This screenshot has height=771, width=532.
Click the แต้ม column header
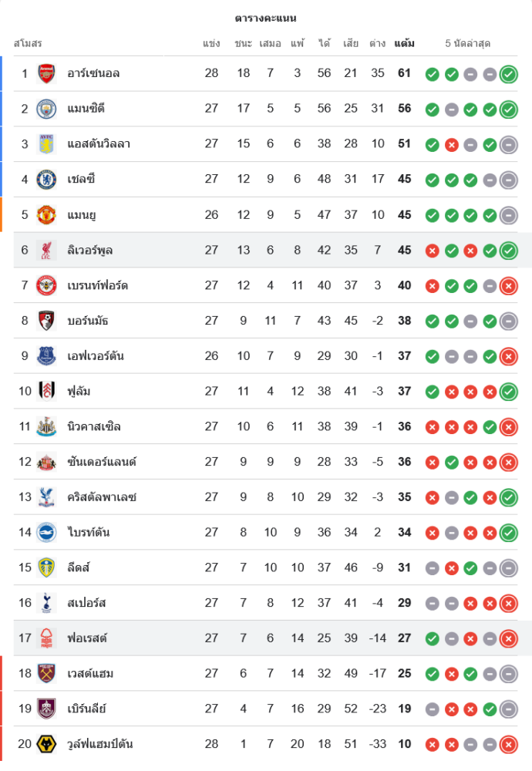click(x=404, y=43)
